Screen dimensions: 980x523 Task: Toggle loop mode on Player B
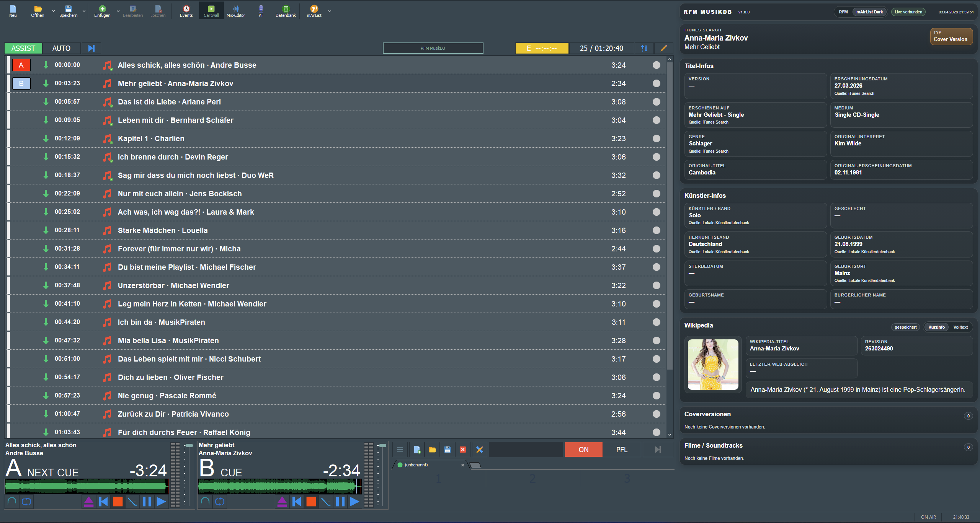[220, 502]
